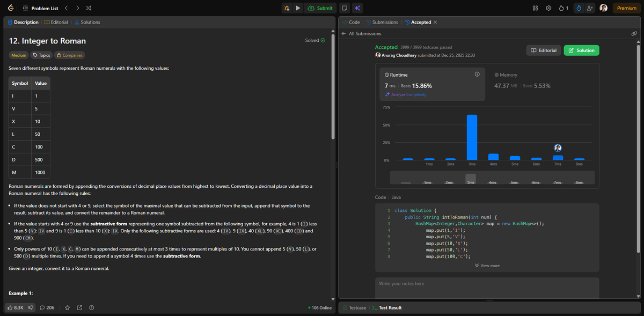
Task: Open the LeetCode home logo
Action: 11,8
